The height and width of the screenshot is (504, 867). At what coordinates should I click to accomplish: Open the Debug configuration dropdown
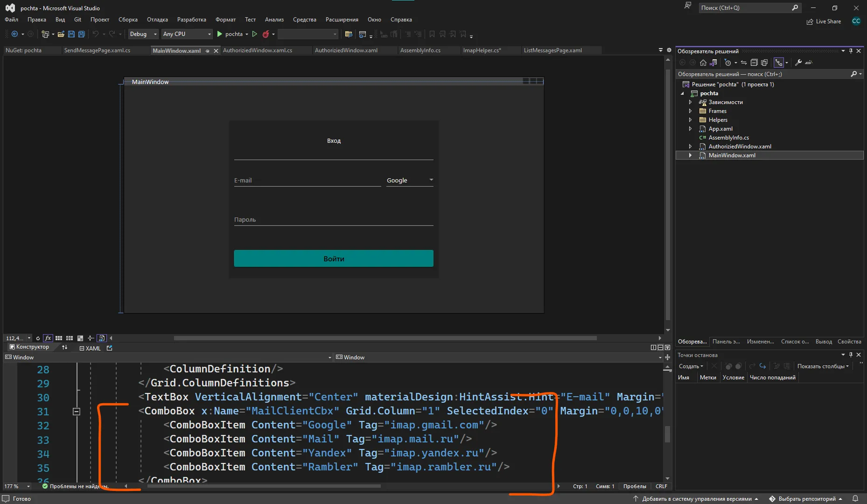click(x=143, y=34)
